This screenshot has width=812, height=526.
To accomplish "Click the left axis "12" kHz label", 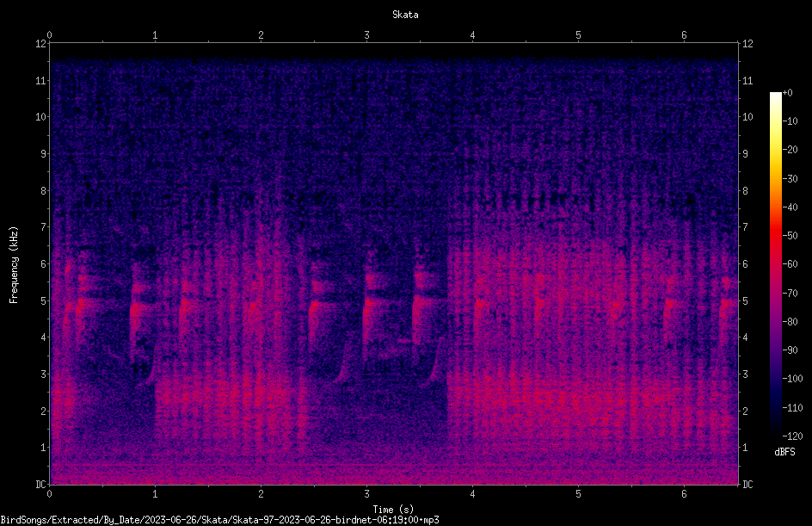I will [x=41, y=44].
